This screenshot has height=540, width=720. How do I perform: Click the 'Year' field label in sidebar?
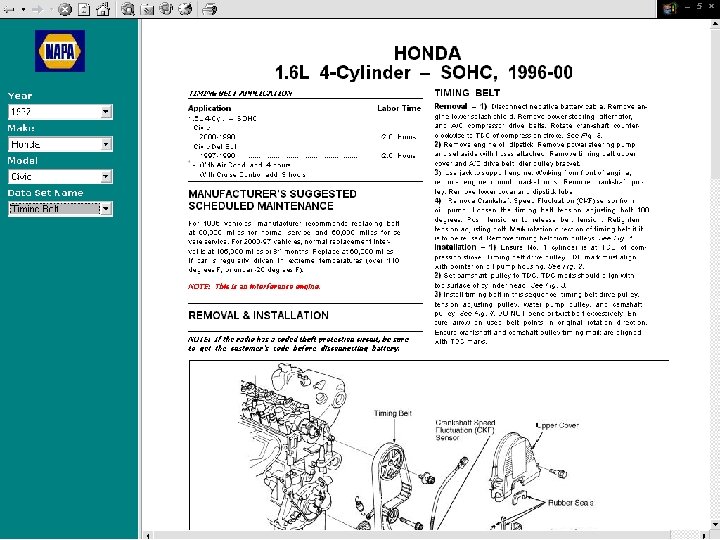pyautogui.click(x=20, y=96)
